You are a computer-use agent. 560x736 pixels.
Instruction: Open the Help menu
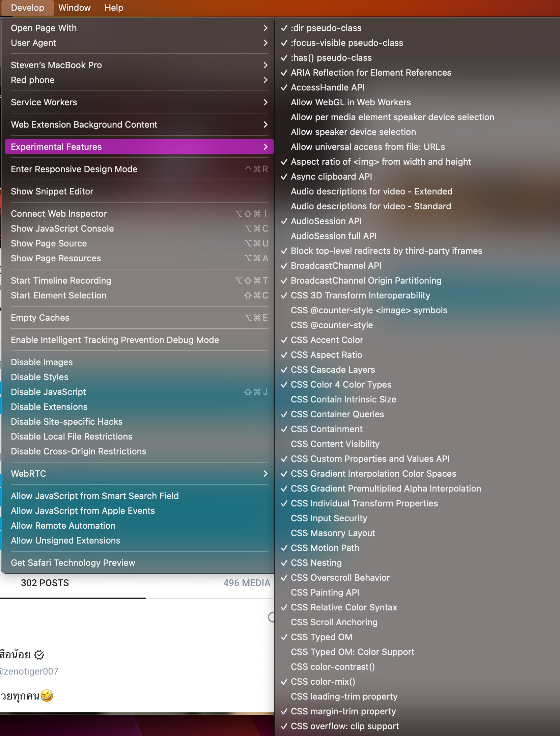pyautogui.click(x=113, y=7)
